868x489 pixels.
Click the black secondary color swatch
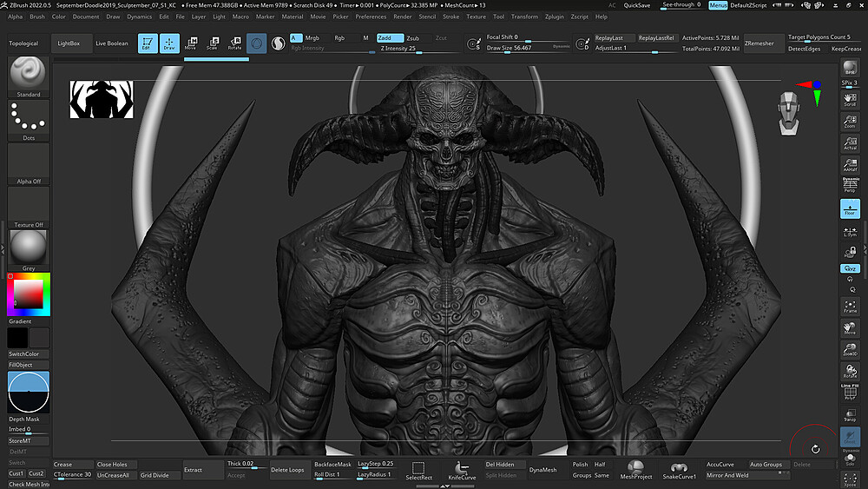pos(17,338)
